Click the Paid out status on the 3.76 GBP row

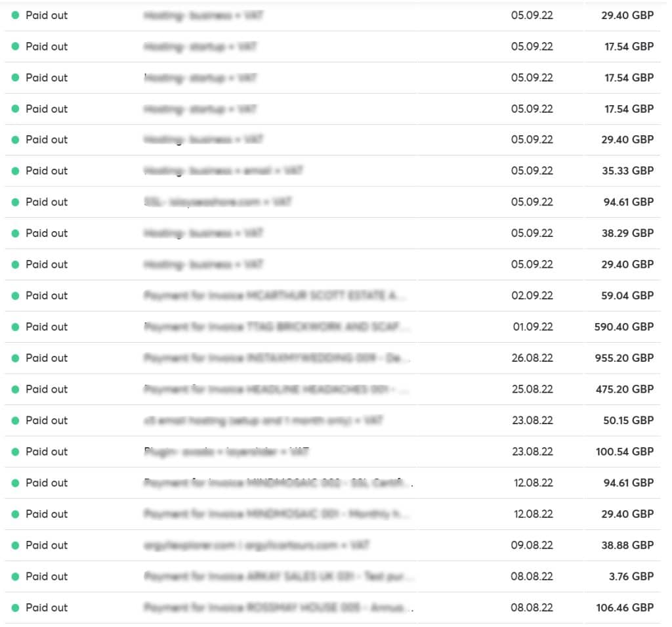point(47,577)
